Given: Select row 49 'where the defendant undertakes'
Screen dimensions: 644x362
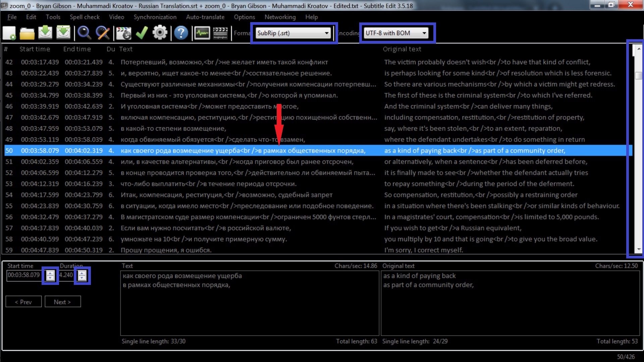Looking at the screenshot, I should 318,139.
